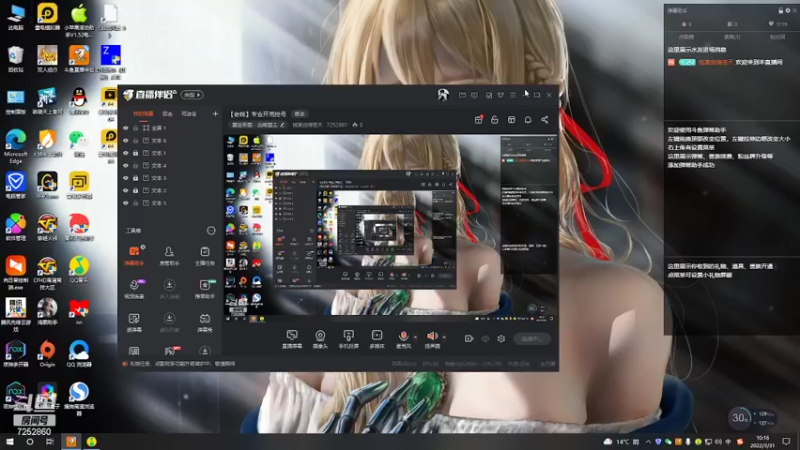
Task: Hide the 全屏 1 source layer
Action: click(x=126, y=128)
